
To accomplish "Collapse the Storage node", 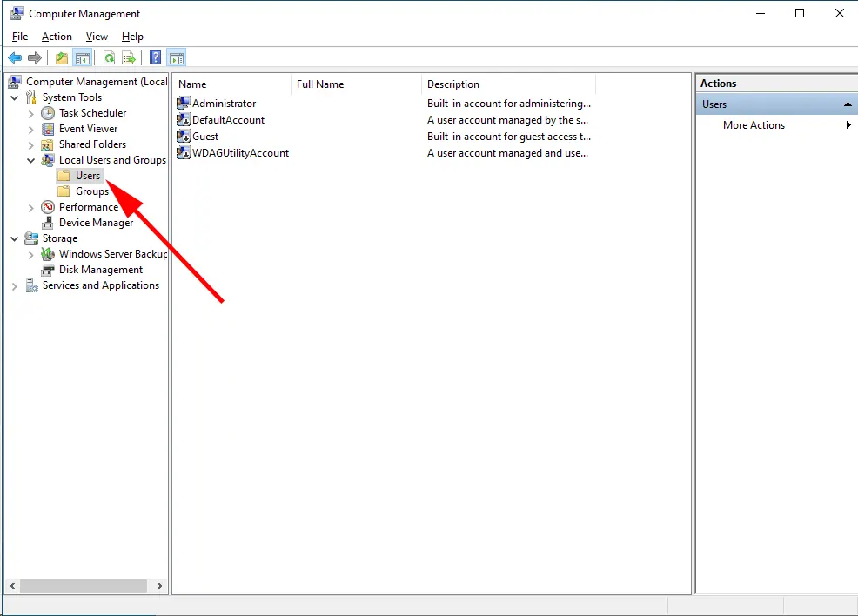I will (x=15, y=238).
